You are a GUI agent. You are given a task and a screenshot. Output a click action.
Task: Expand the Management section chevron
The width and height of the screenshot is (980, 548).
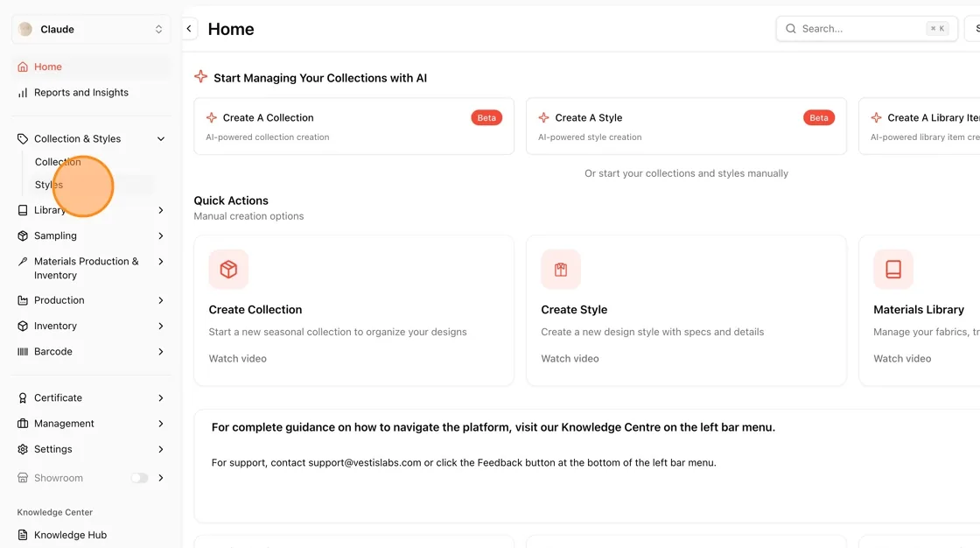[161, 424]
